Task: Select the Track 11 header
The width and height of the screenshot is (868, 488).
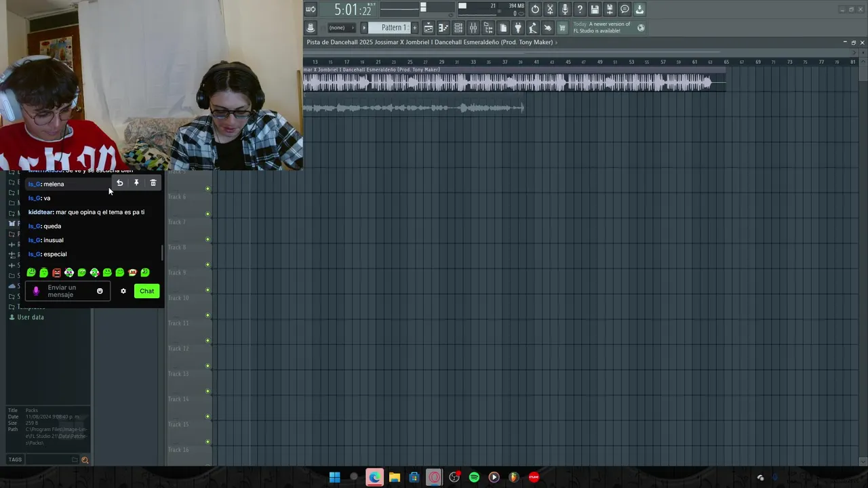Action: 190,331
